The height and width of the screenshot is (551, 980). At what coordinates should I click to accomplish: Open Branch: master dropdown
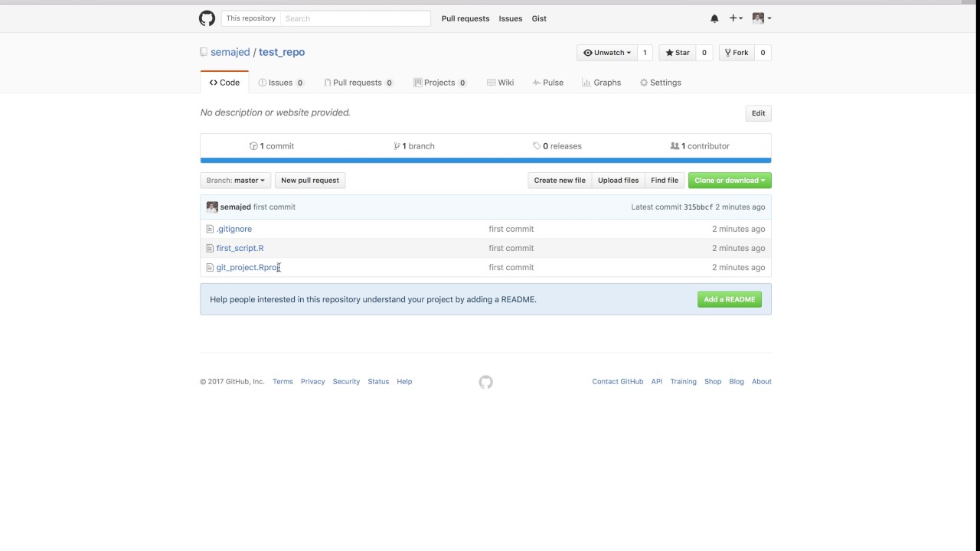coord(235,181)
